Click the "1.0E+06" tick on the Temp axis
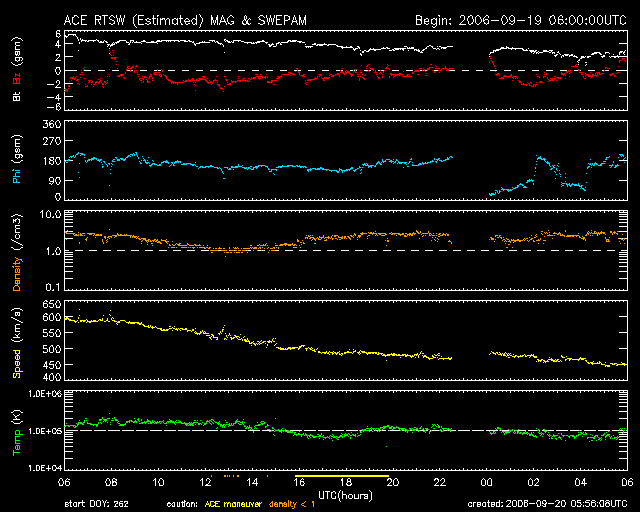640x512 pixels. 45,394
